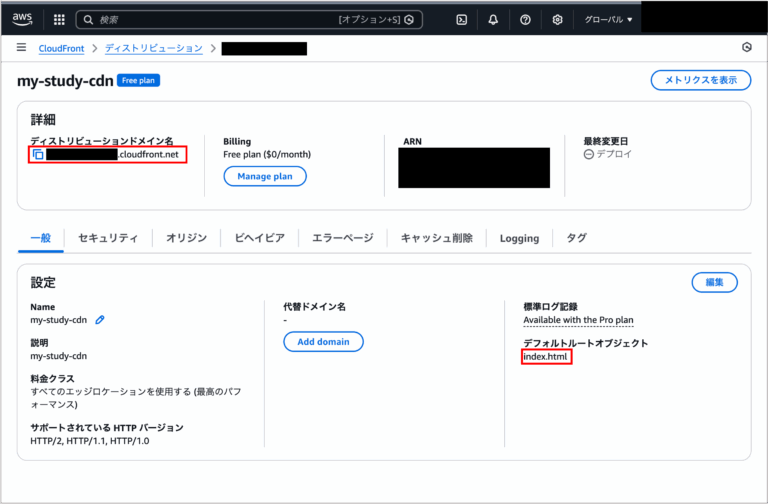Open the AWS services grid menu
This screenshot has width=768, height=504.
(x=59, y=19)
